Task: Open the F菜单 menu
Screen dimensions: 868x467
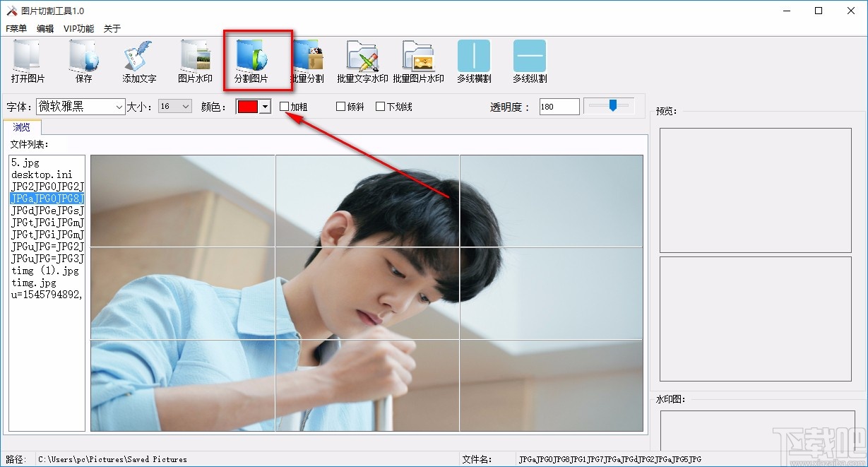Action: (16, 29)
